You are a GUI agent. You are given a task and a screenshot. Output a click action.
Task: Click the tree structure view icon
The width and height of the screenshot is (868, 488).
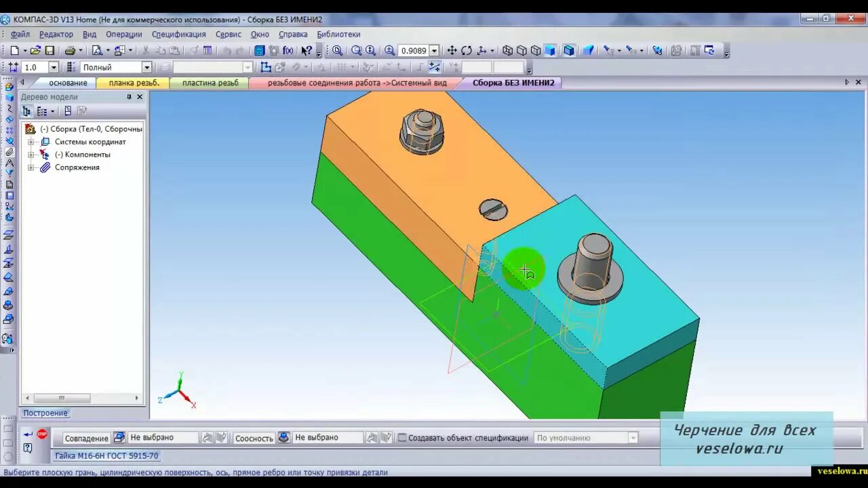[x=27, y=111]
